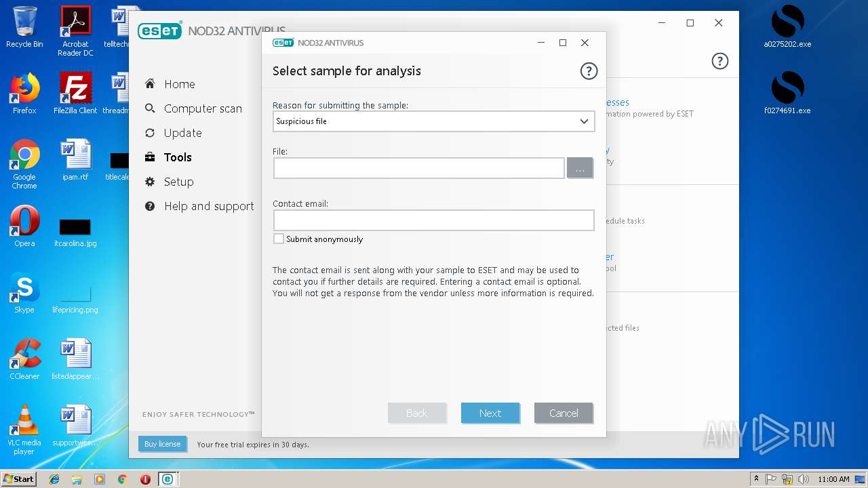
Task: Click browse button next to File field
Action: click(580, 168)
